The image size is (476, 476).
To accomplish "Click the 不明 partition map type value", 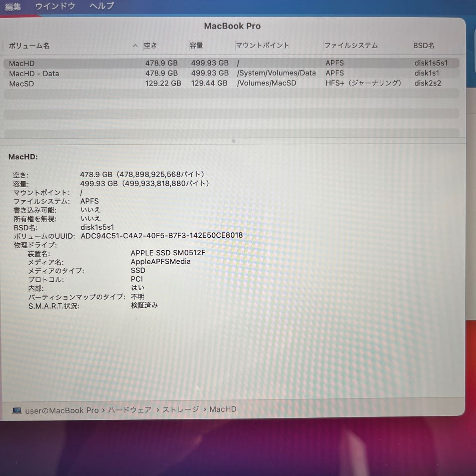I will [138, 297].
